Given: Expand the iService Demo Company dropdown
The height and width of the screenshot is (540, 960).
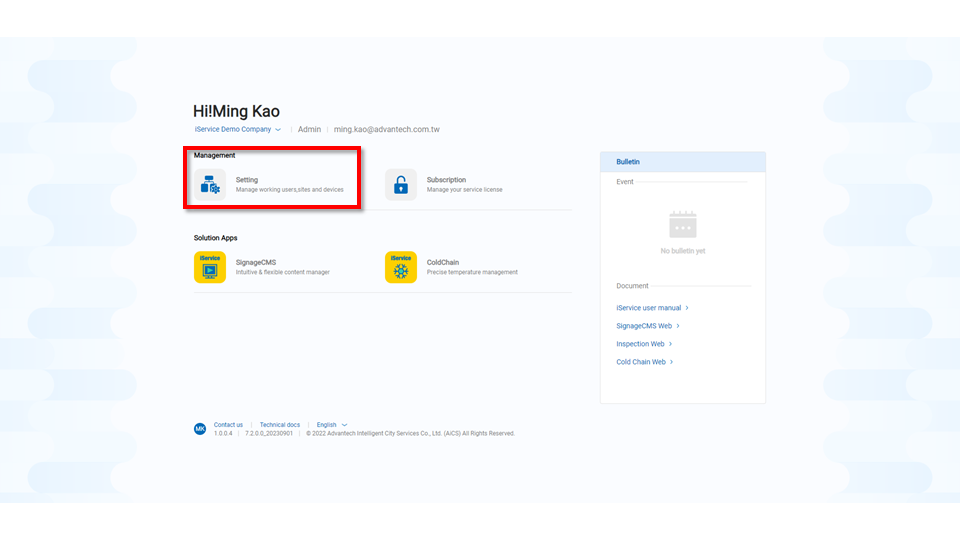Looking at the screenshot, I should point(238,129).
